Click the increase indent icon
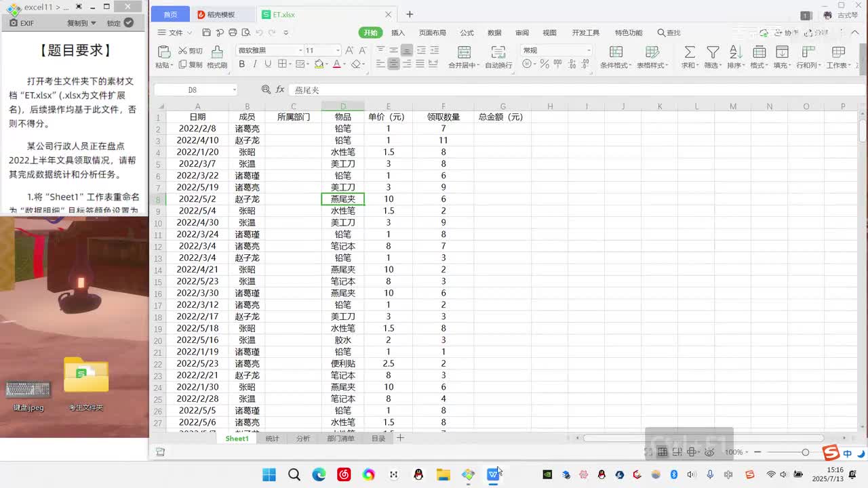 pyautogui.click(x=434, y=50)
